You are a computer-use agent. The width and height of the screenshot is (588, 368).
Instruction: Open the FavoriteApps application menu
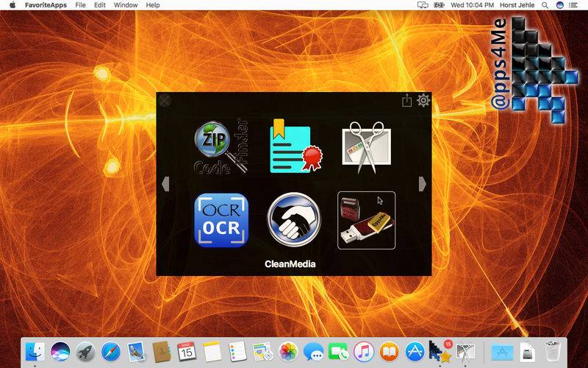[x=46, y=5]
